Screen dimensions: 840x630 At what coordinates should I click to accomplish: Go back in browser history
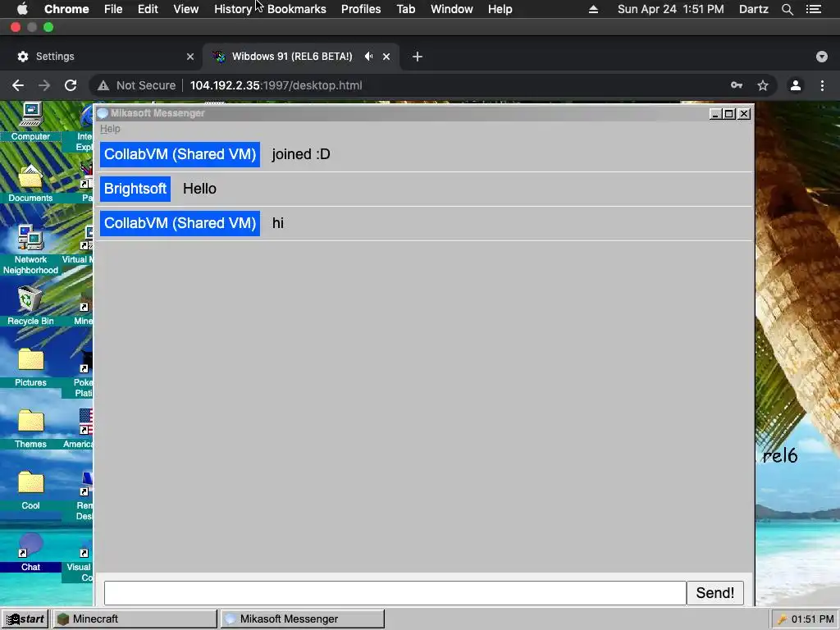tap(18, 85)
